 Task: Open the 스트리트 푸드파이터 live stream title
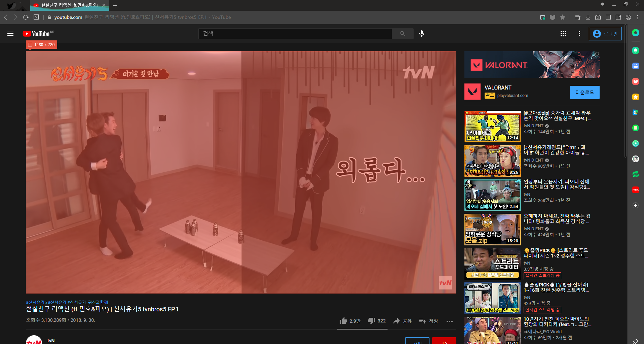(x=556, y=253)
